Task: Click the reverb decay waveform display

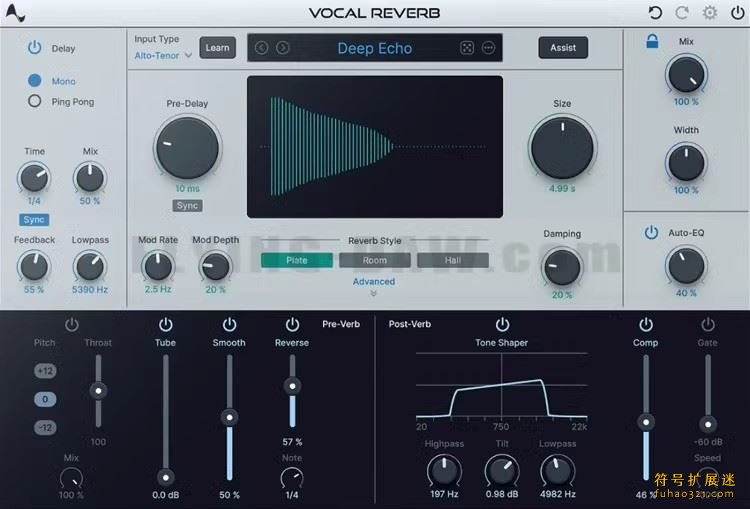Action: tap(375, 147)
